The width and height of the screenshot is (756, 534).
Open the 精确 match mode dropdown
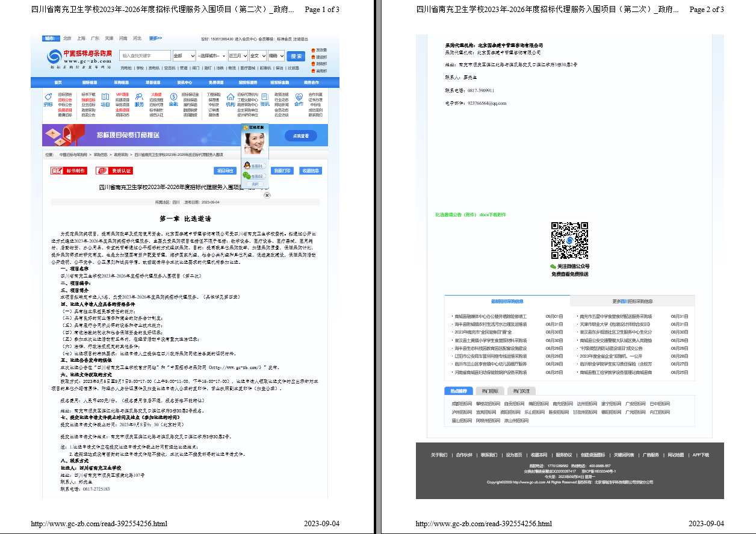(276, 55)
